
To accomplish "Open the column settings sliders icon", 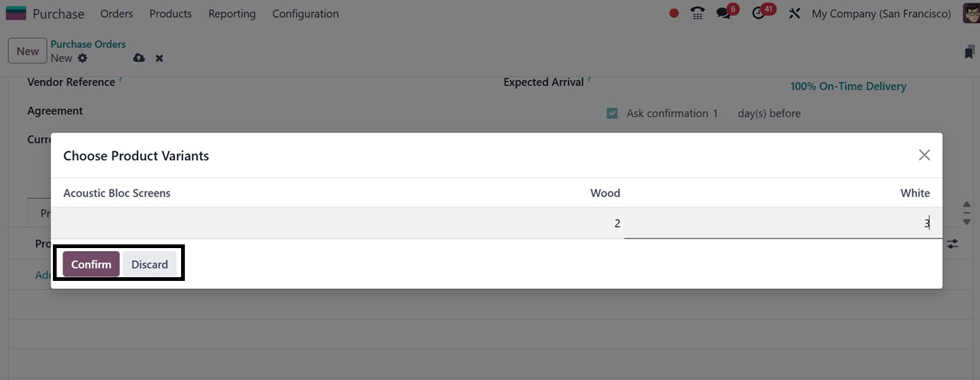I will click(x=952, y=244).
